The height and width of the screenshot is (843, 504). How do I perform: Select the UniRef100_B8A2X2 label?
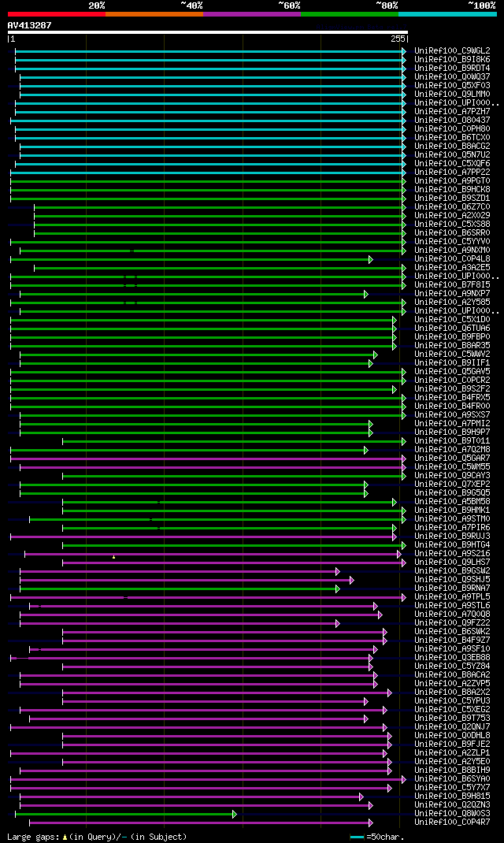[x=452, y=693]
